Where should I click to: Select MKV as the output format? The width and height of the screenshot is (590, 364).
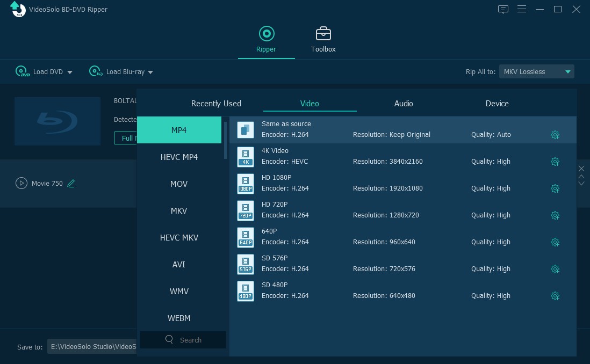[178, 210]
